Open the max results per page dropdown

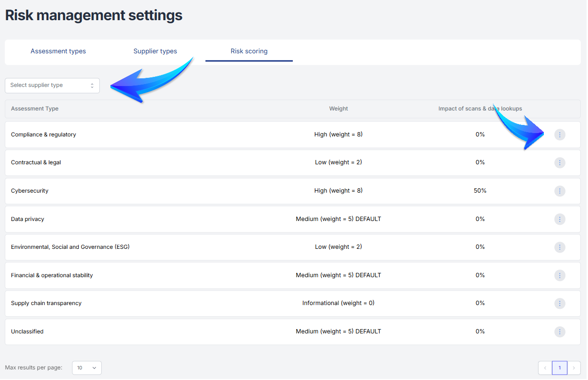87,368
